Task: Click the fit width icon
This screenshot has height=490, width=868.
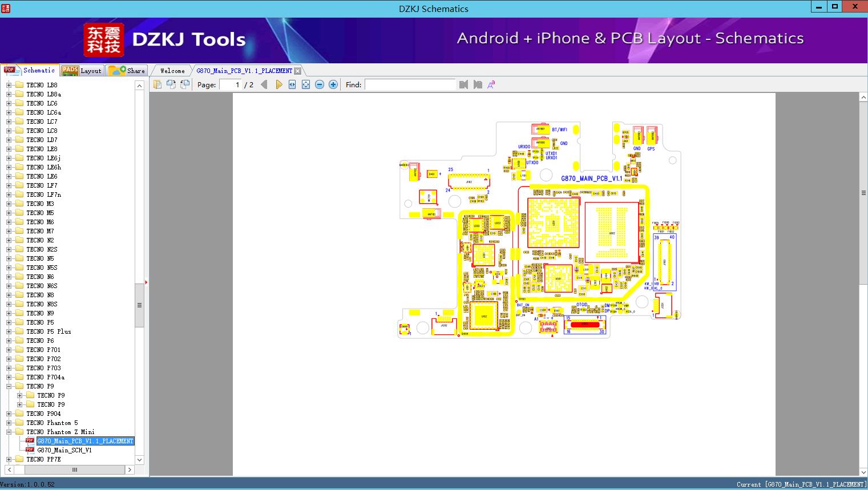Action: (292, 84)
